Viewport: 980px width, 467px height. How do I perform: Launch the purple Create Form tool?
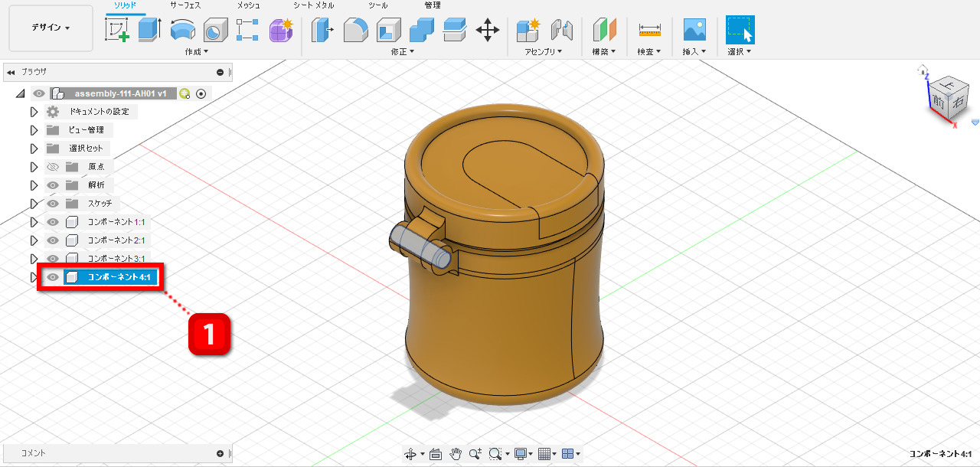coord(281,30)
